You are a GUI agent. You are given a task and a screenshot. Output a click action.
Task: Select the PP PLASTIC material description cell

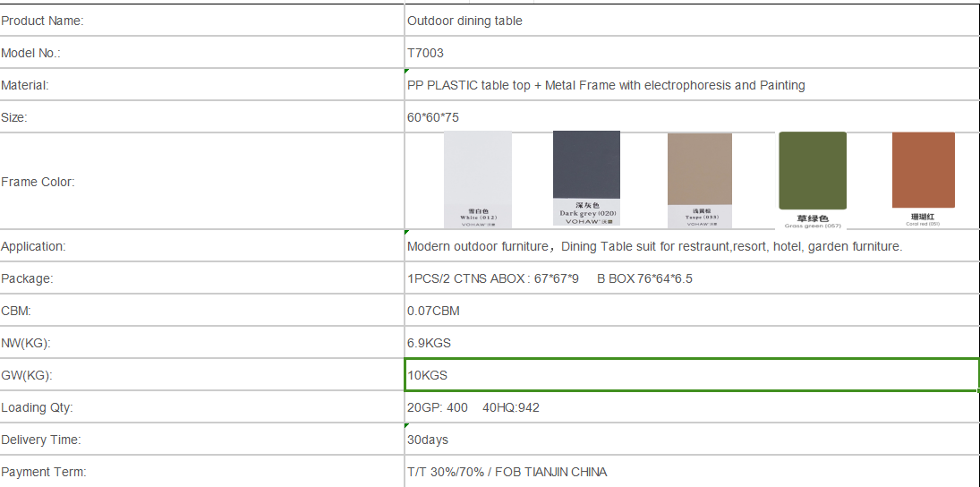691,85
